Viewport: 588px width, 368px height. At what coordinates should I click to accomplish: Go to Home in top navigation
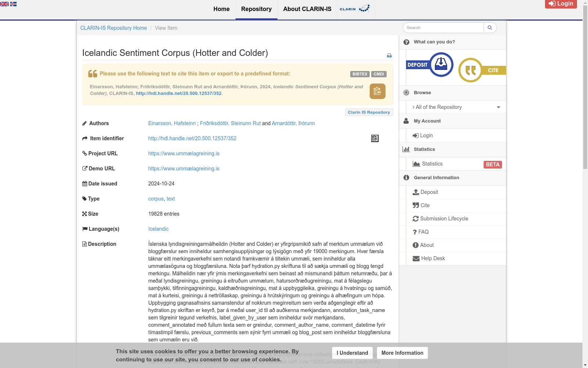(x=222, y=9)
